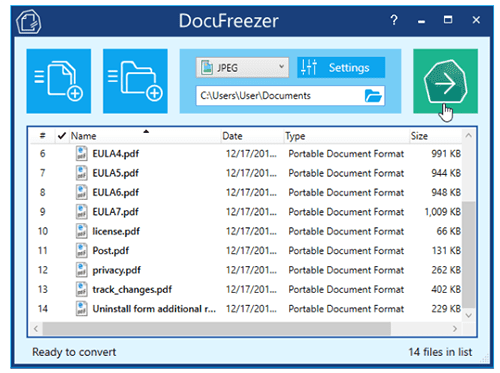
Task: Open the JPEG output format dropdown
Action: (x=242, y=68)
